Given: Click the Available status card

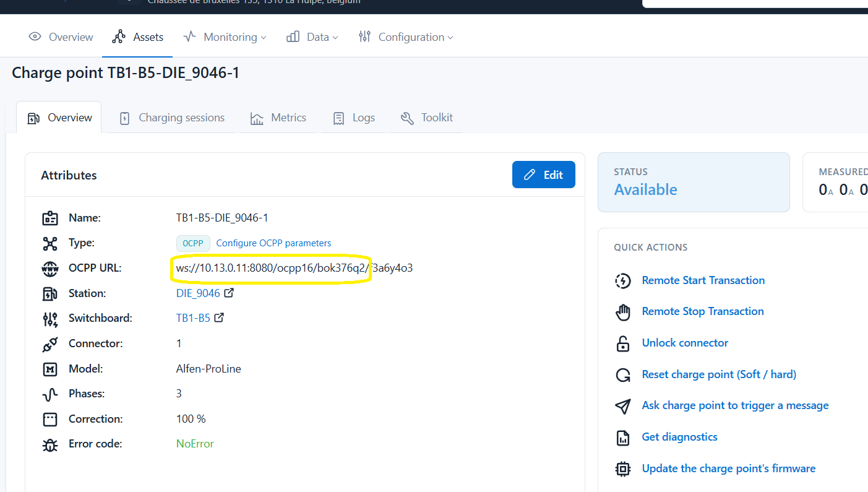Looking at the screenshot, I should point(693,182).
